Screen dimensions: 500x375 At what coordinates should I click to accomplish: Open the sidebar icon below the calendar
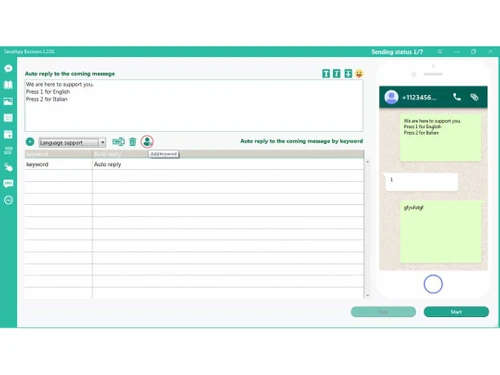(x=8, y=150)
